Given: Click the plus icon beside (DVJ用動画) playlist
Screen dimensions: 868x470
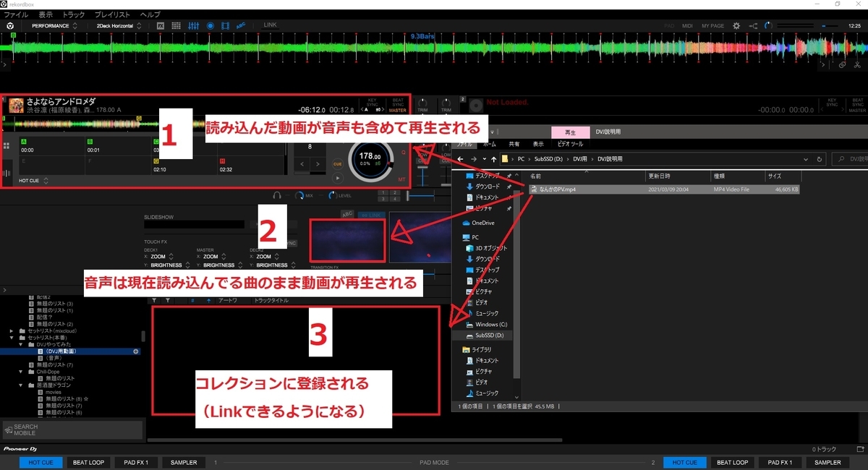Looking at the screenshot, I should 136,351.
